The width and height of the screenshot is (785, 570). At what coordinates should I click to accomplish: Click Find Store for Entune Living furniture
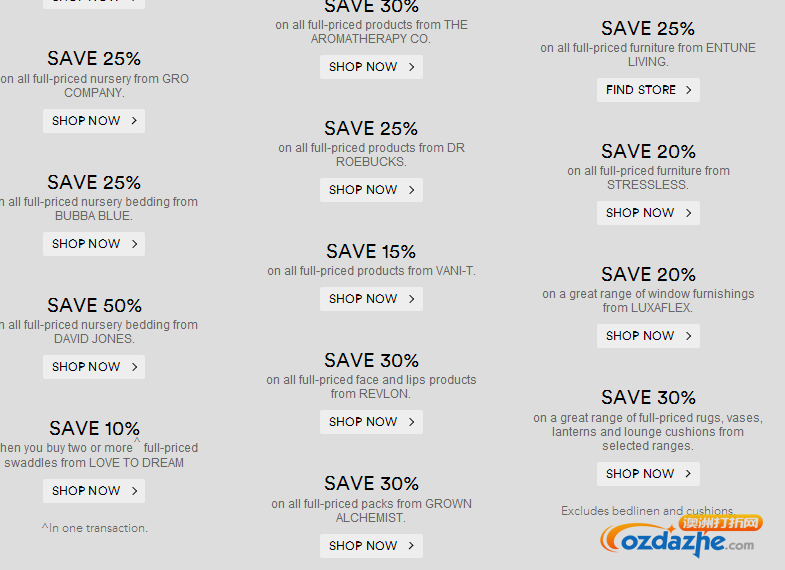click(x=648, y=90)
